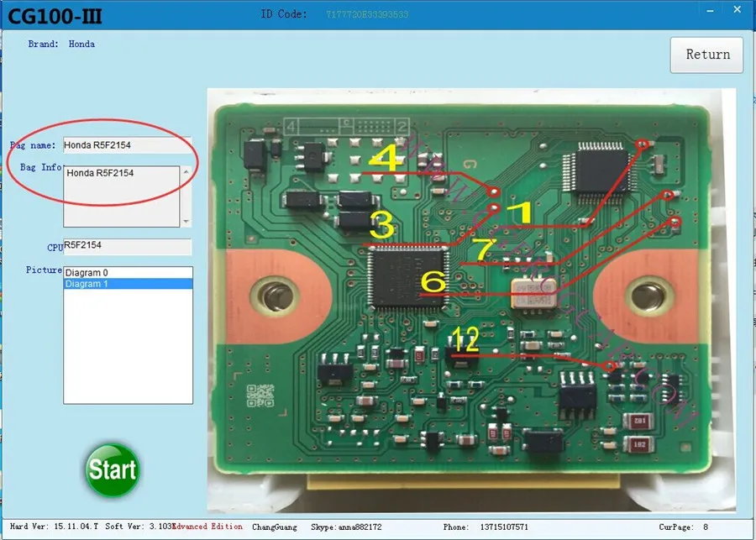
Task: Click the QR code on circuit board
Action: 260,396
